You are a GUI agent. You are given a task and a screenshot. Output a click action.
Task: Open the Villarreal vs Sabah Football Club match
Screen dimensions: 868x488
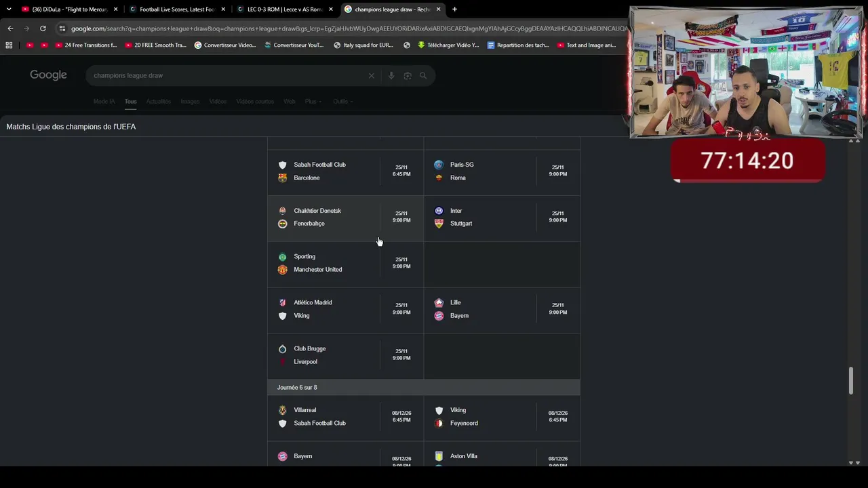coord(346,417)
